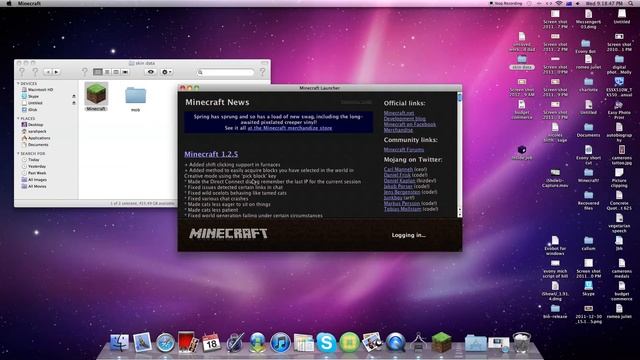Select the Skype disk image on desktop

[588, 288]
